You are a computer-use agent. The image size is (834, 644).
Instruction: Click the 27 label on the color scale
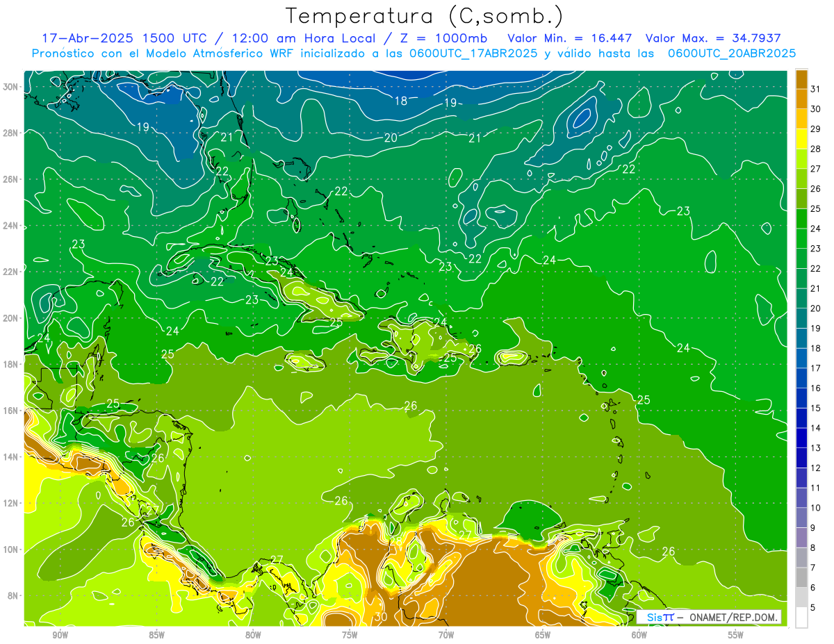(817, 169)
